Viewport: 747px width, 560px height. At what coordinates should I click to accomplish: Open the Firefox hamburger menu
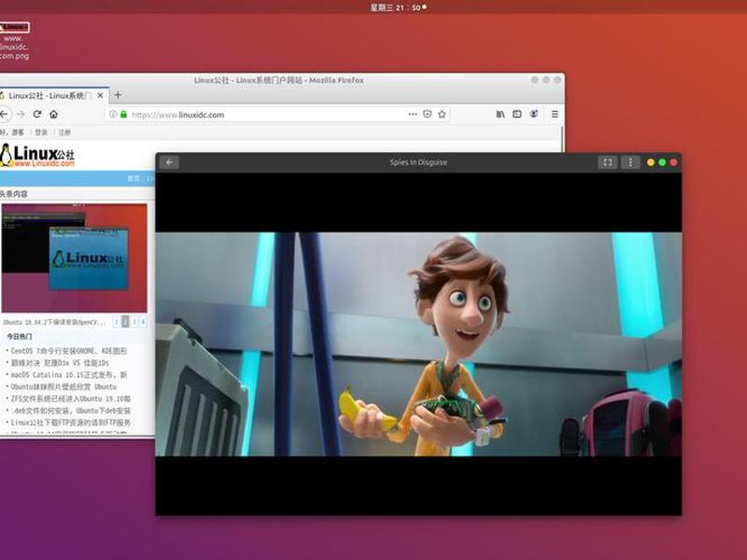[x=555, y=114]
